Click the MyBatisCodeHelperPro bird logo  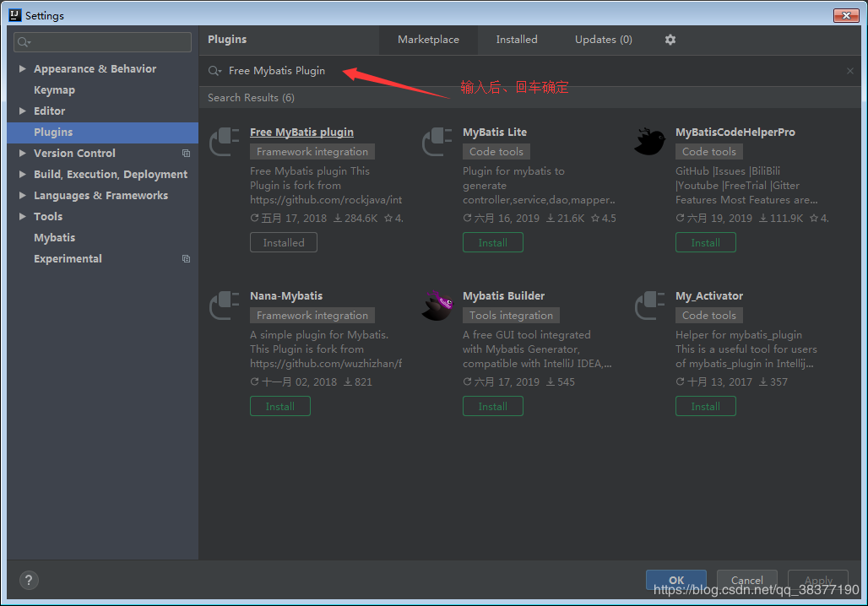[x=650, y=142]
